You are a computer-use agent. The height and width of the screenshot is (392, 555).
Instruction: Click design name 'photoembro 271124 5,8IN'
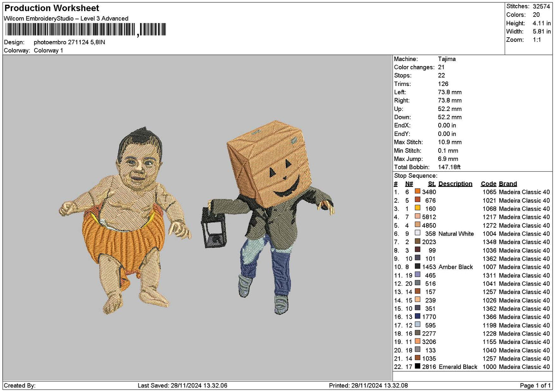coord(70,42)
